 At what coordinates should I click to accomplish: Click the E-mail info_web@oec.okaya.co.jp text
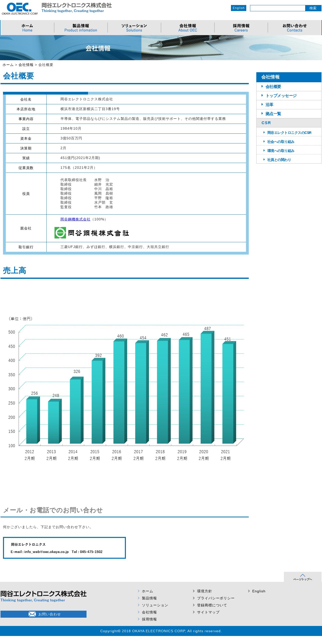click(40, 552)
